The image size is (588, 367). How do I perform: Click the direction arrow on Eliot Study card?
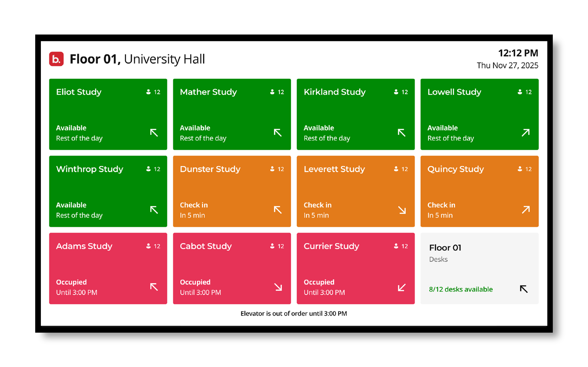tap(154, 133)
